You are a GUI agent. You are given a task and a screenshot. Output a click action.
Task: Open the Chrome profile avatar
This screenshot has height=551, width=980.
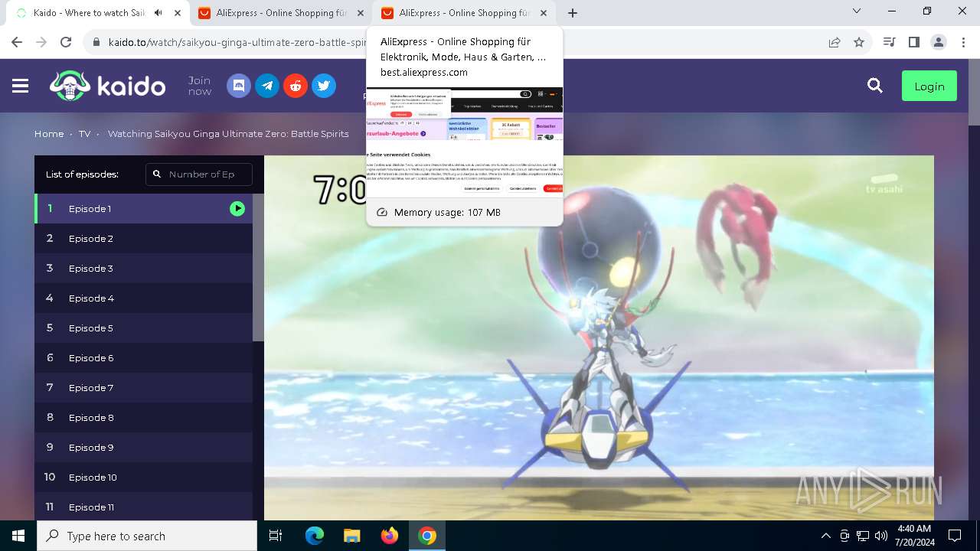tap(939, 42)
